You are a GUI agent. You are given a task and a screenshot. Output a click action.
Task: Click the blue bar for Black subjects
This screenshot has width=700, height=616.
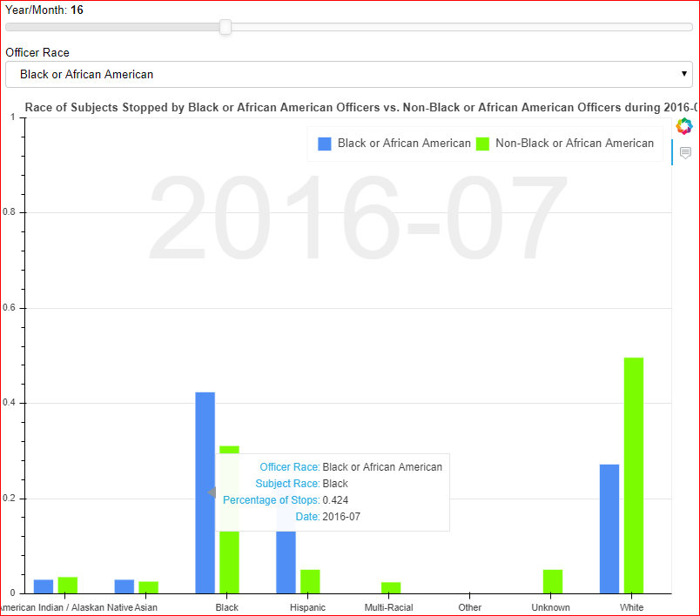click(205, 492)
